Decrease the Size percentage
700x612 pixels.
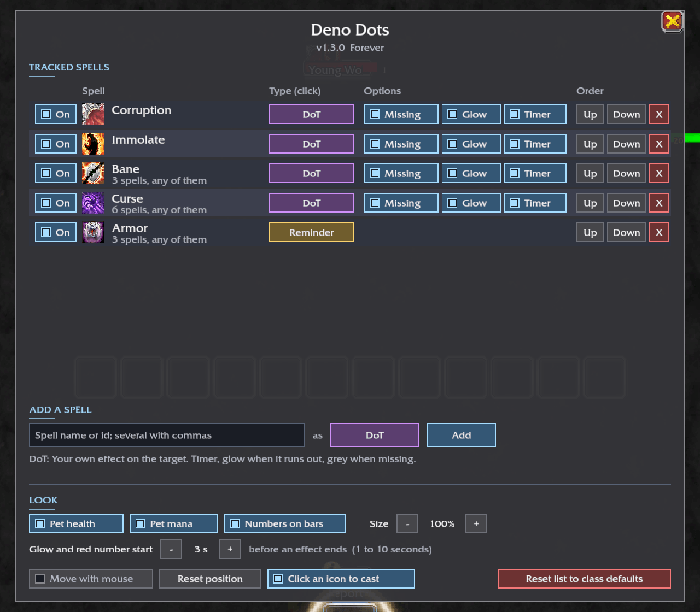[407, 523]
